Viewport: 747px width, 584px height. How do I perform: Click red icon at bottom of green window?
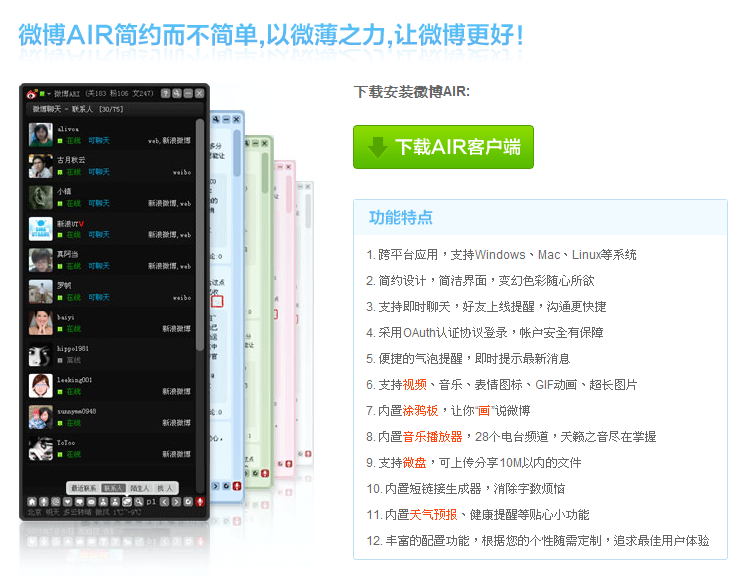(265, 473)
